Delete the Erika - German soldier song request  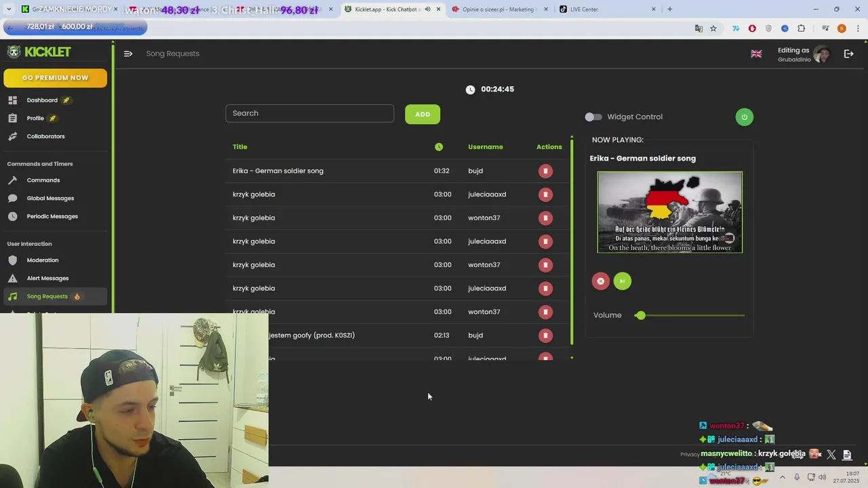pyautogui.click(x=545, y=171)
